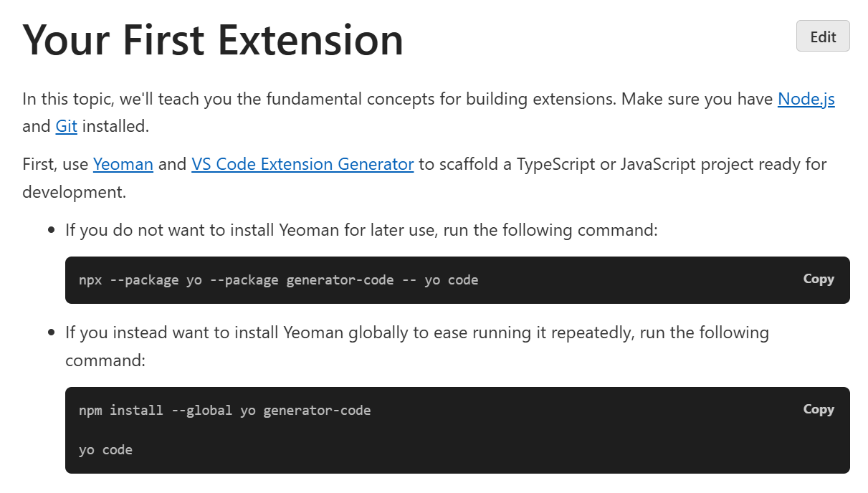
Task: Open the Node.js link
Action: click(806, 99)
